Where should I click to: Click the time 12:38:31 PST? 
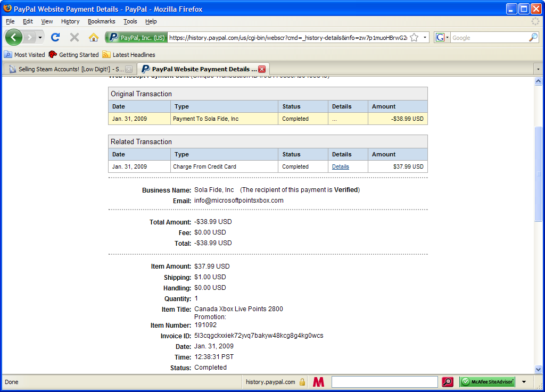[214, 356]
